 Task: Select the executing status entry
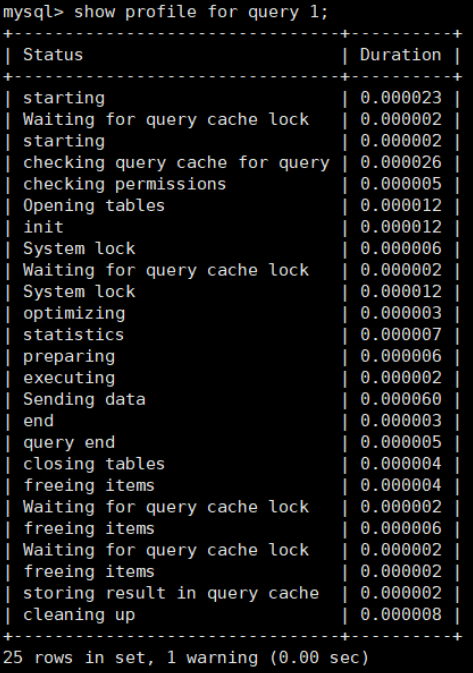(69, 378)
